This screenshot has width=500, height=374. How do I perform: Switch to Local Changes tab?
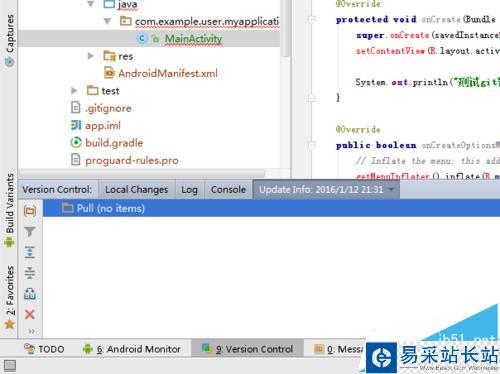pyautogui.click(x=137, y=190)
